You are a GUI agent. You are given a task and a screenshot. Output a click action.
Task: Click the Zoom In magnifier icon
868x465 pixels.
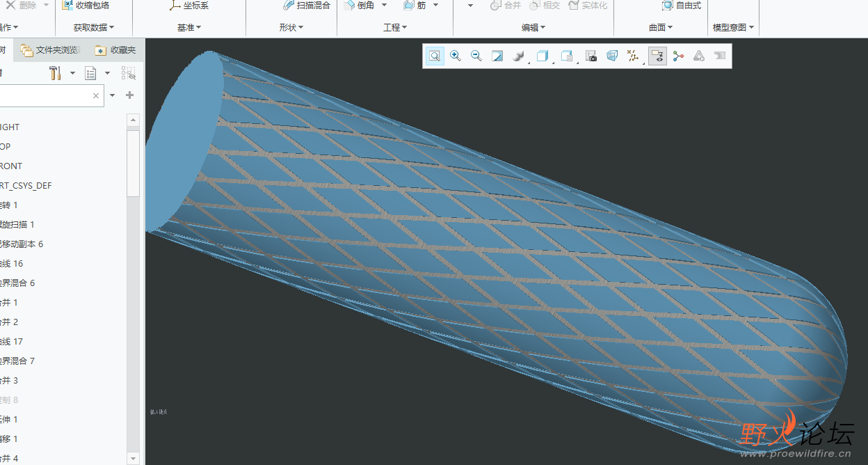[x=456, y=56]
